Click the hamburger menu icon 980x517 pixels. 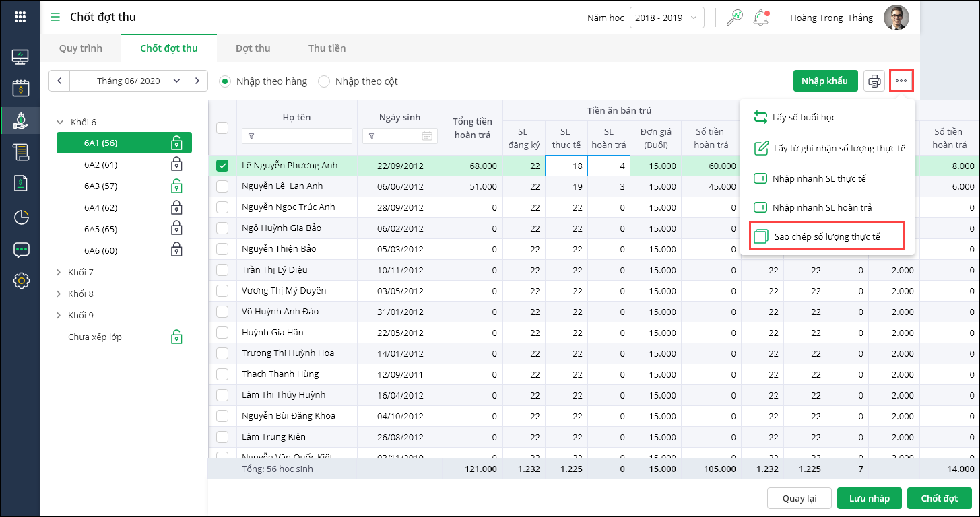pyautogui.click(x=55, y=17)
